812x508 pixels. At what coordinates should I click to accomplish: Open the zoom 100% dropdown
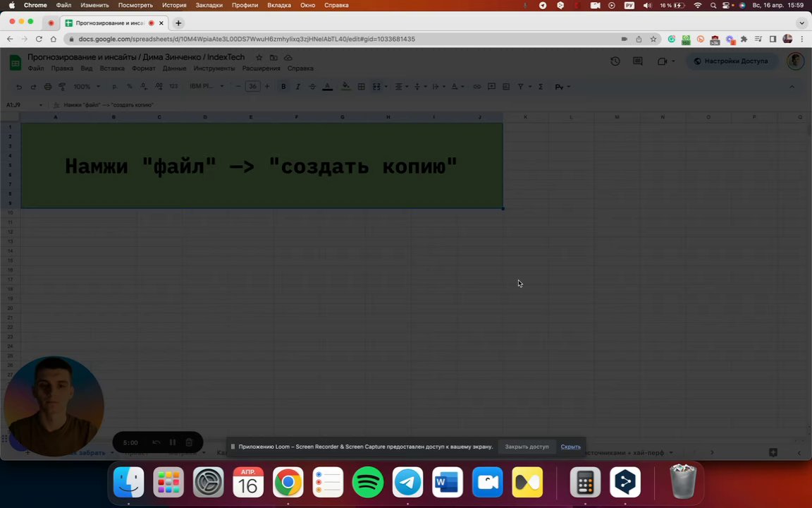pos(87,87)
